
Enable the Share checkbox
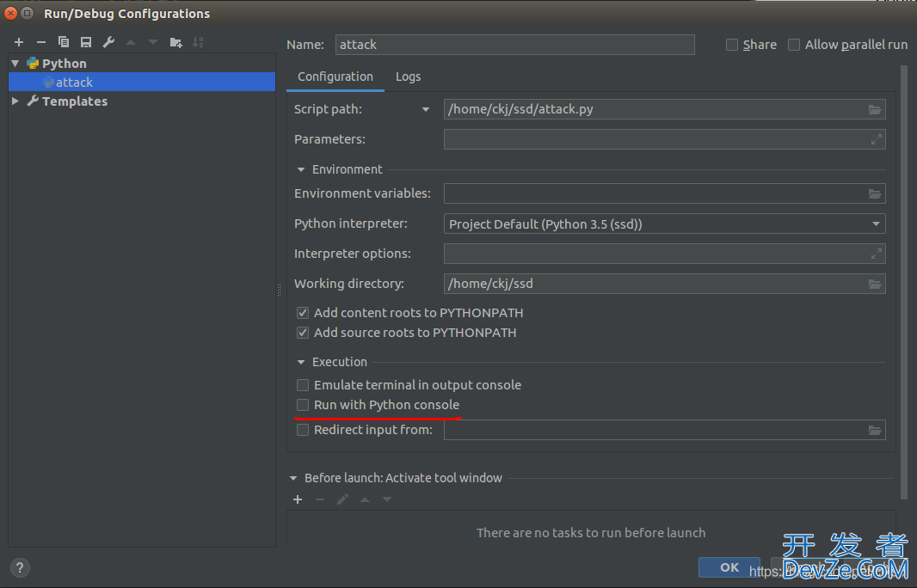[x=731, y=45]
